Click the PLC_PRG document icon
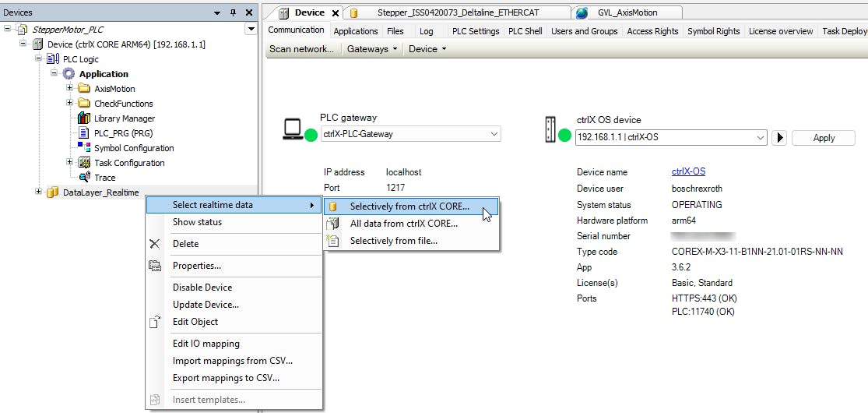Screen dimensions: 868x413 click(x=83, y=133)
